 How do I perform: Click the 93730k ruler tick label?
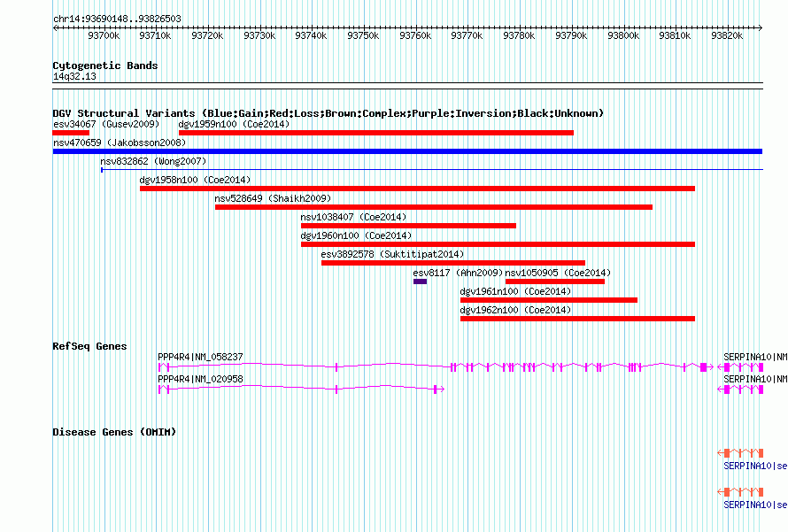259,35
